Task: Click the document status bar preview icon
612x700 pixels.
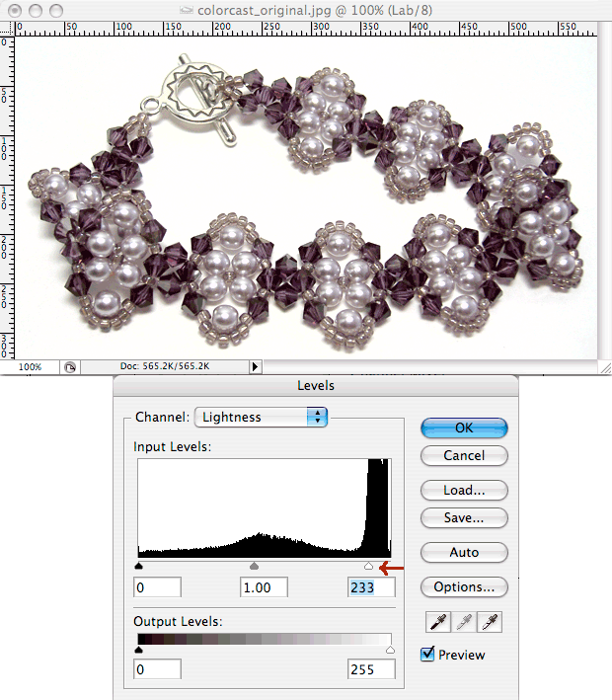Action: coord(70,367)
